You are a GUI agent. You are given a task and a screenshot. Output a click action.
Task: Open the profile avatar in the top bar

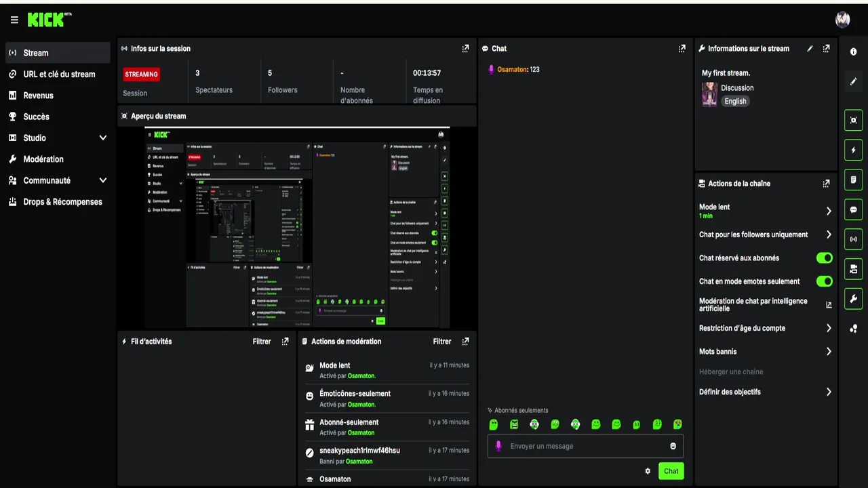(x=842, y=20)
